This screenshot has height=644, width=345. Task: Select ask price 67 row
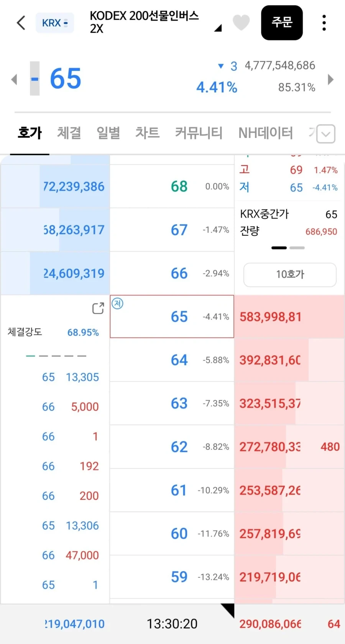click(172, 230)
